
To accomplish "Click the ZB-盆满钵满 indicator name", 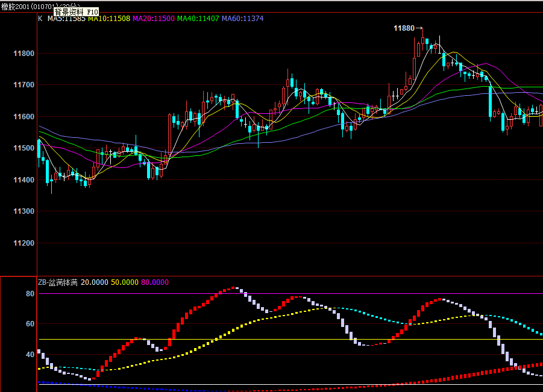I will click(58, 282).
